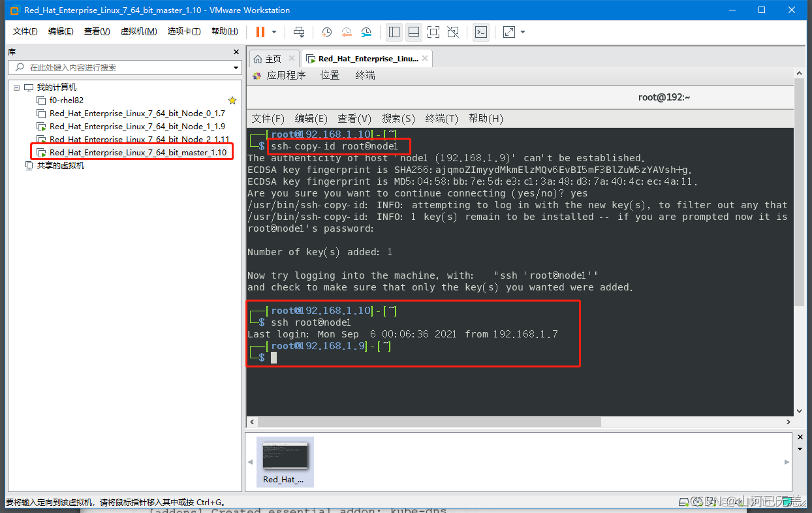Select the f0-rhel82 virtual machine
812x513 pixels.
click(x=67, y=101)
